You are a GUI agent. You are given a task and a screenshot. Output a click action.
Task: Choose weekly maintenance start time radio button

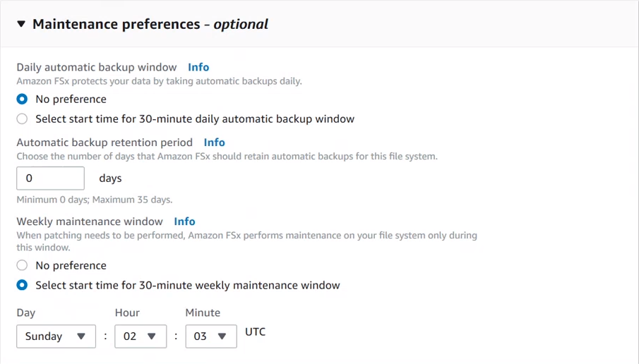[x=22, y=285]
